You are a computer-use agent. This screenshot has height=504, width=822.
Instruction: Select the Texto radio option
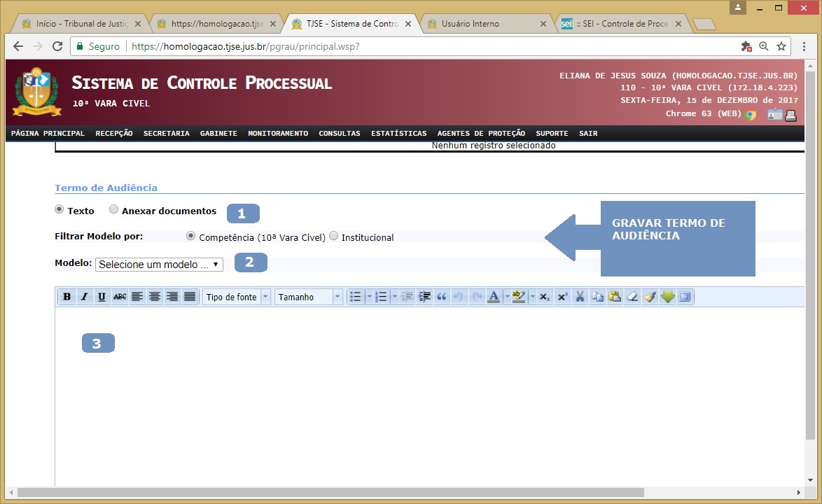[x=59, y=209]
